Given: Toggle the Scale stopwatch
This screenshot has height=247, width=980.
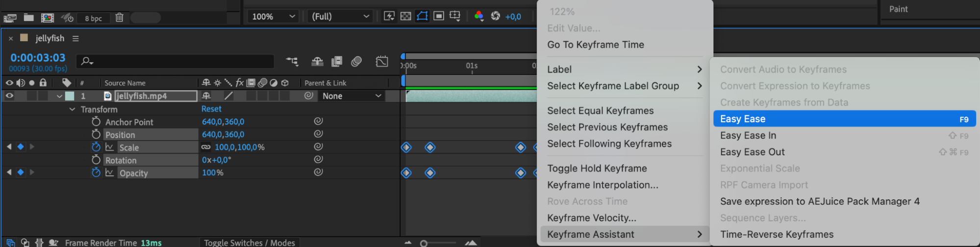Looking at the screenshot, I should coord(96,147).
